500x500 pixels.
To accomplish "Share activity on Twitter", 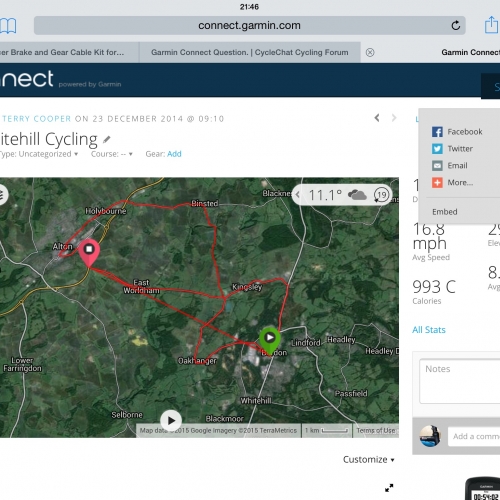I will click(x=452, y=149).
